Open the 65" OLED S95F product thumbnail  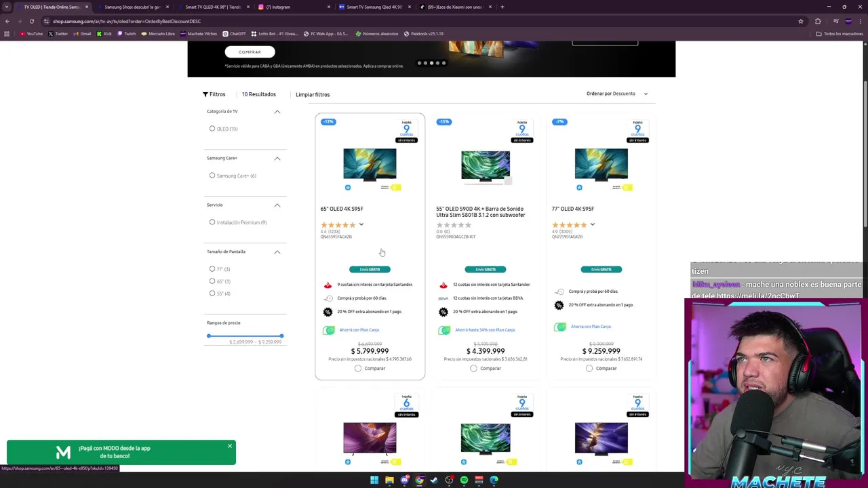click(x=370, y=165)
